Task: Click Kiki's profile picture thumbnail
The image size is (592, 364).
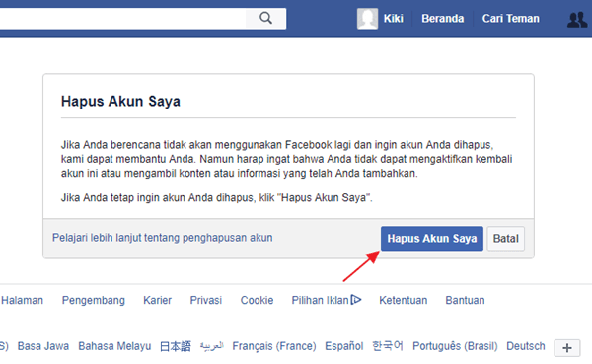Action: click(367, 19)
